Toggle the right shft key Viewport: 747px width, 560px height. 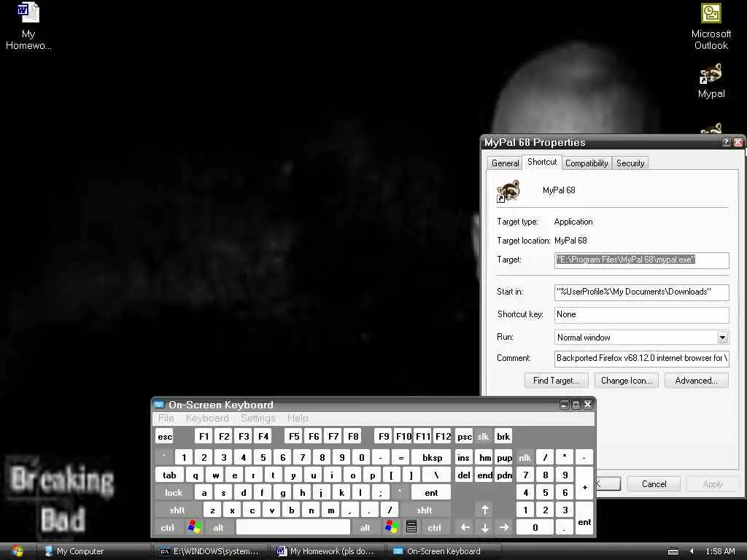424,510
